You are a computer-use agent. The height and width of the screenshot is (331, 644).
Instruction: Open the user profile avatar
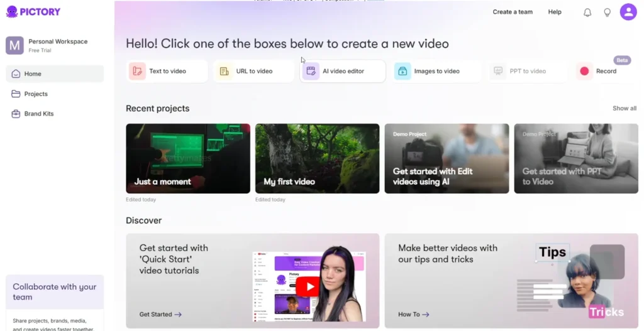pos(628,12)
